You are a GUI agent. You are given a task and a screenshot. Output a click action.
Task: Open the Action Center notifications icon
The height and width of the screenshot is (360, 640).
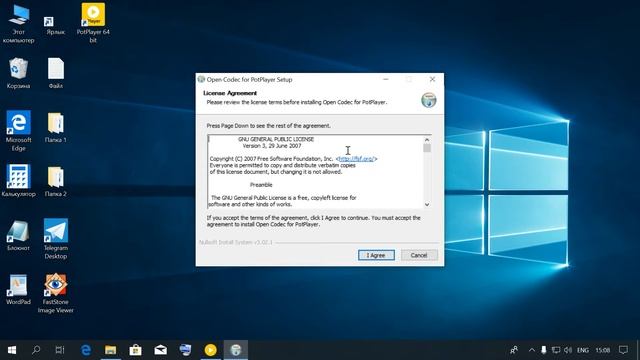(x=623, y=350)
